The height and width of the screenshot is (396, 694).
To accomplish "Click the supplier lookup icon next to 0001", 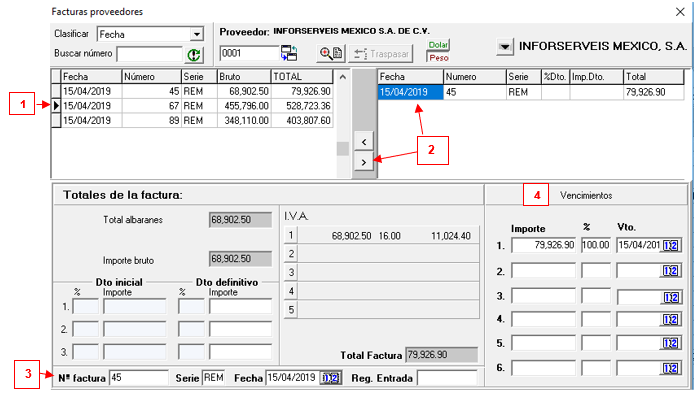I will (x=289, y=53).
